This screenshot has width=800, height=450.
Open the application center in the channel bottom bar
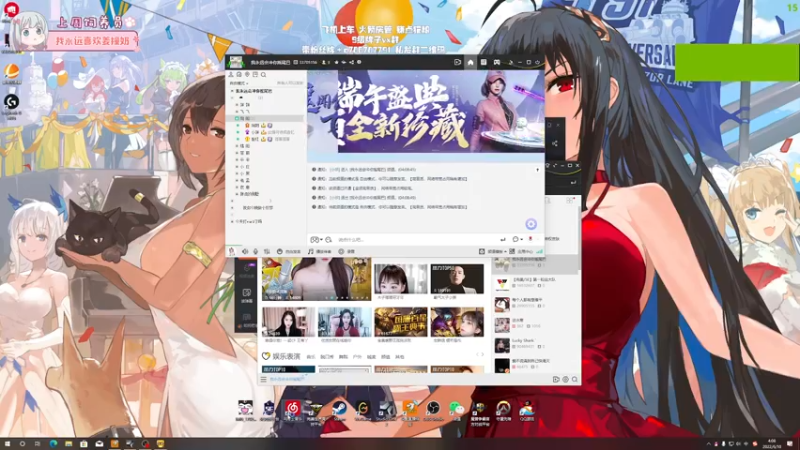[521, 252]
